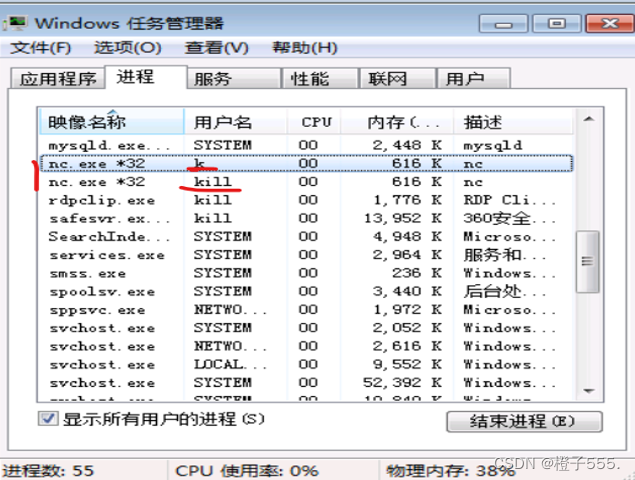Select the sppsvc.exe process
This screenshot has height=480, width=635.
tap(306, 309)
